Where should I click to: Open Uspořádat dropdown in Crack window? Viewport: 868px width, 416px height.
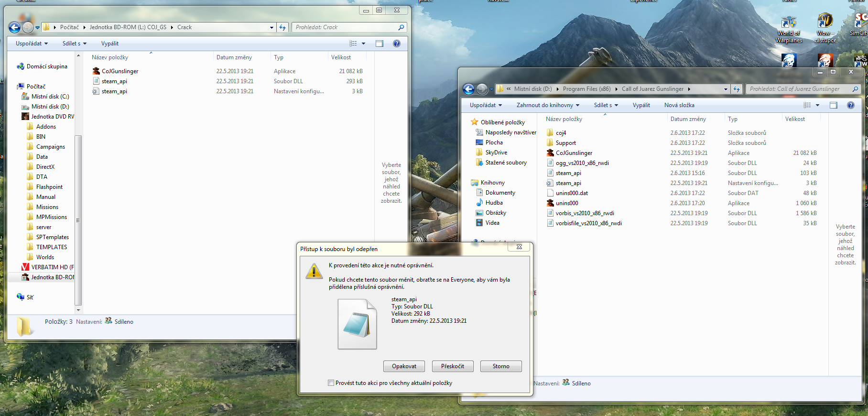32,44
